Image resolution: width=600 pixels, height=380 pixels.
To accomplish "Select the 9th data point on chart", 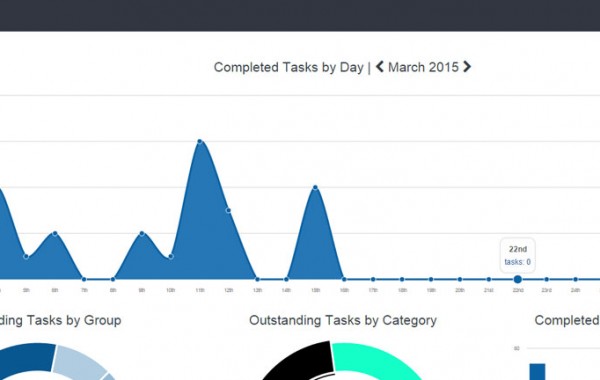I will coord(142,233).
